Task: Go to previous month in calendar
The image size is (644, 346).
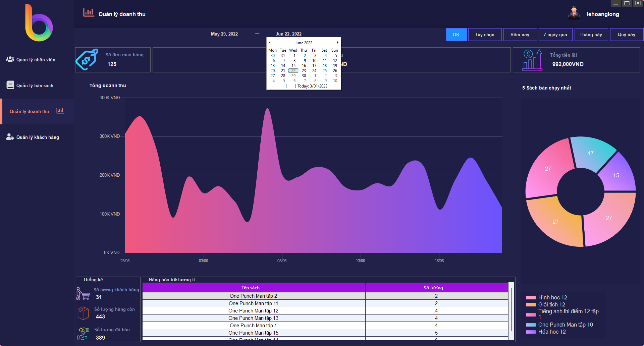Action: coord(270,43)
